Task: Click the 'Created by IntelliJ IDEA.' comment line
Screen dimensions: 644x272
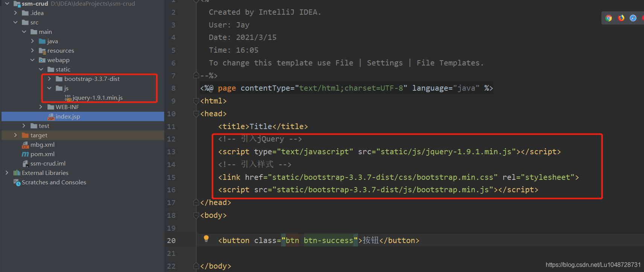Action: tap(265, 12)
